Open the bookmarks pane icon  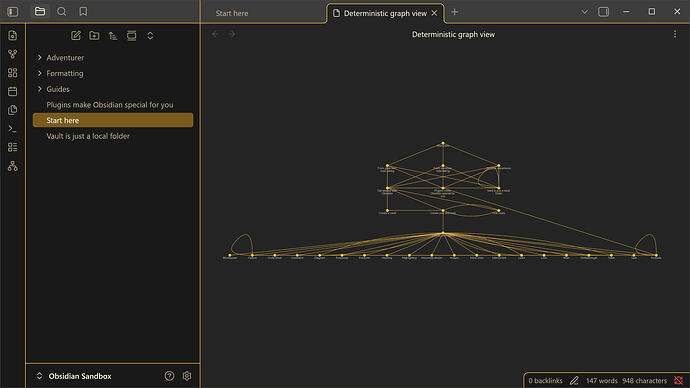pos(83,11)
